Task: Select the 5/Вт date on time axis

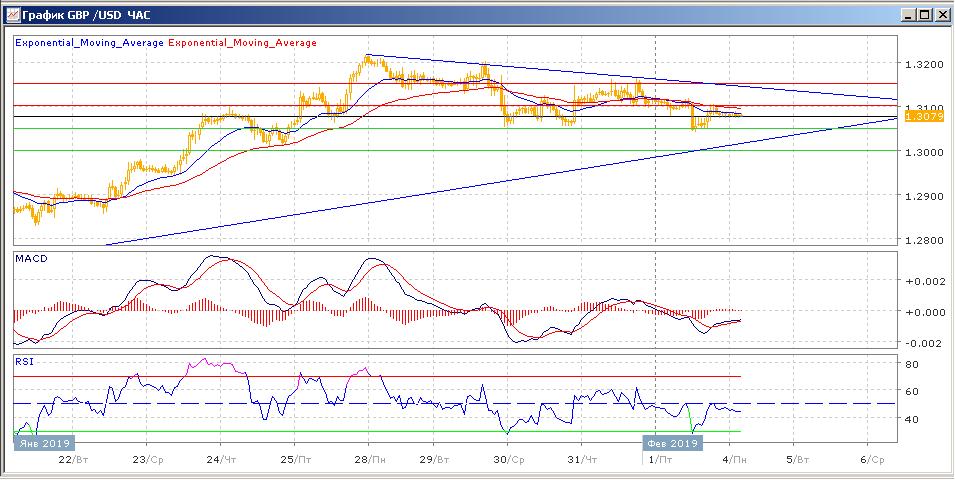Action: pyautogui.click(x=798, y=459)
